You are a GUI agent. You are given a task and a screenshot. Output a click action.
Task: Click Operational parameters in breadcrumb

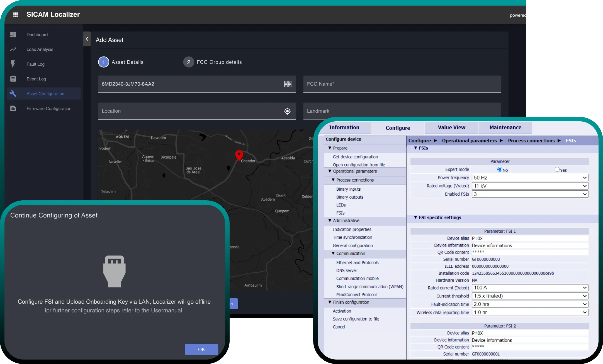point(469,141)
